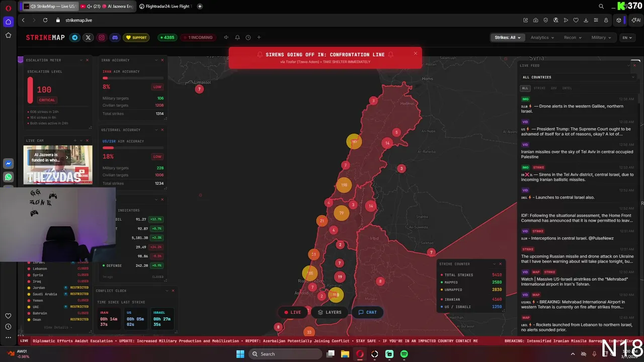Close the US/Israel Accuracy panel
The image size is (644, 362).
pos(162,130)
